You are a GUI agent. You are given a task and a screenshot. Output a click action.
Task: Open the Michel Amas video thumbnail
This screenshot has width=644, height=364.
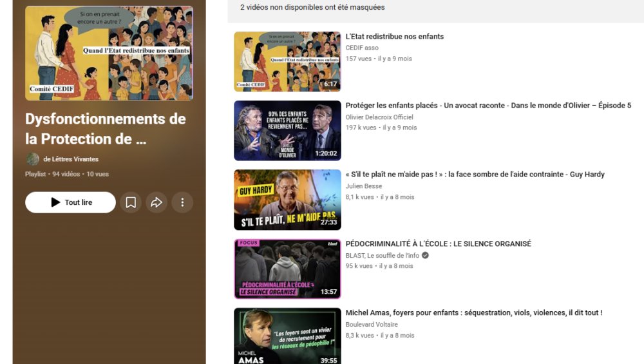287,336
